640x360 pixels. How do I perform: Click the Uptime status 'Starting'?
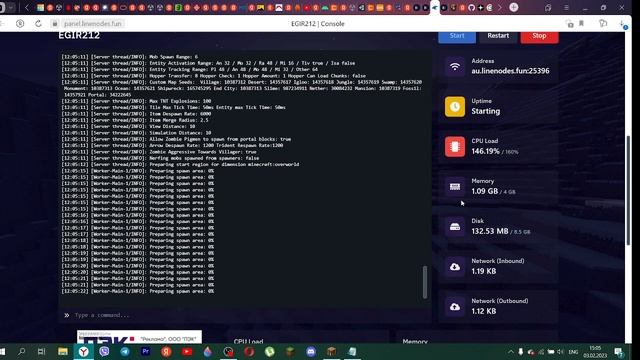(486, 111)
